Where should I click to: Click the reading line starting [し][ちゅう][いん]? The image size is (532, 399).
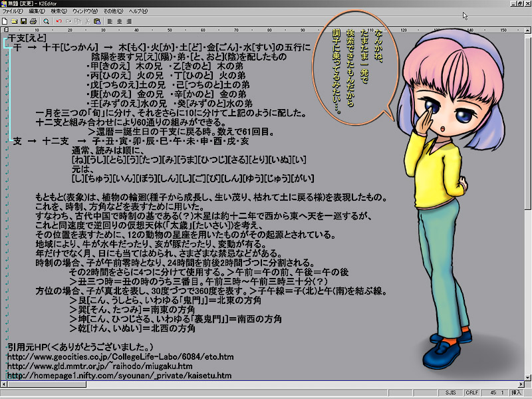pyautogui.click(x=193, y=178)
